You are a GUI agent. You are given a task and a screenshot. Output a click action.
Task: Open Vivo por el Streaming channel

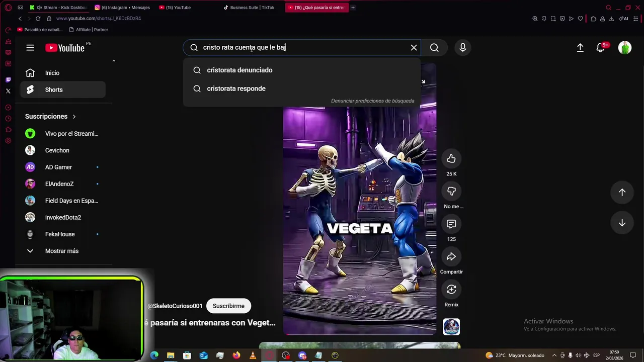(x=63, y=134)
